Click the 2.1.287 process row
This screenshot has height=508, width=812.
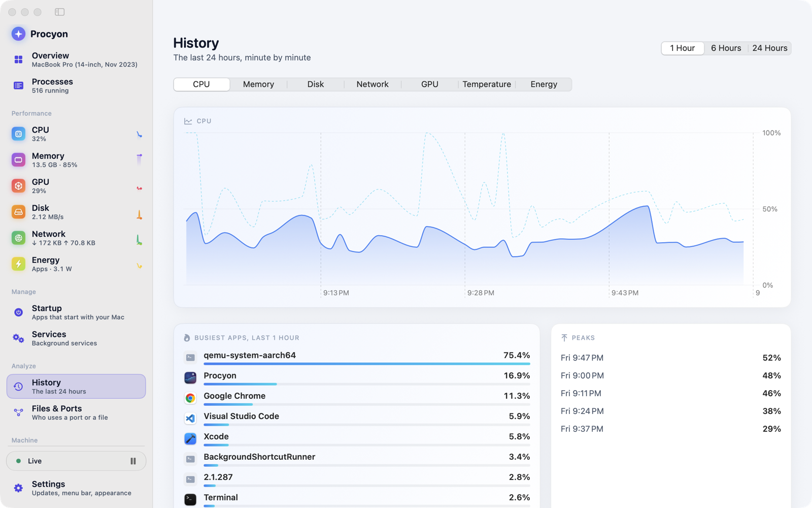tap(357, 479)
